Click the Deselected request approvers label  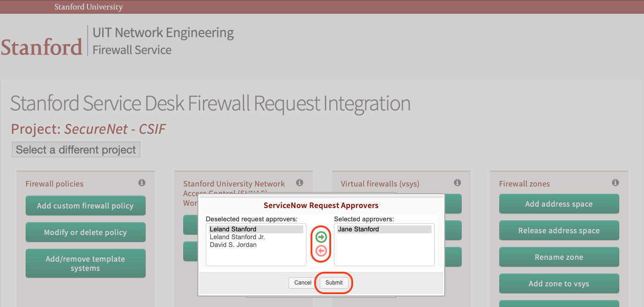pyautogui.click(x=251, y=219)
